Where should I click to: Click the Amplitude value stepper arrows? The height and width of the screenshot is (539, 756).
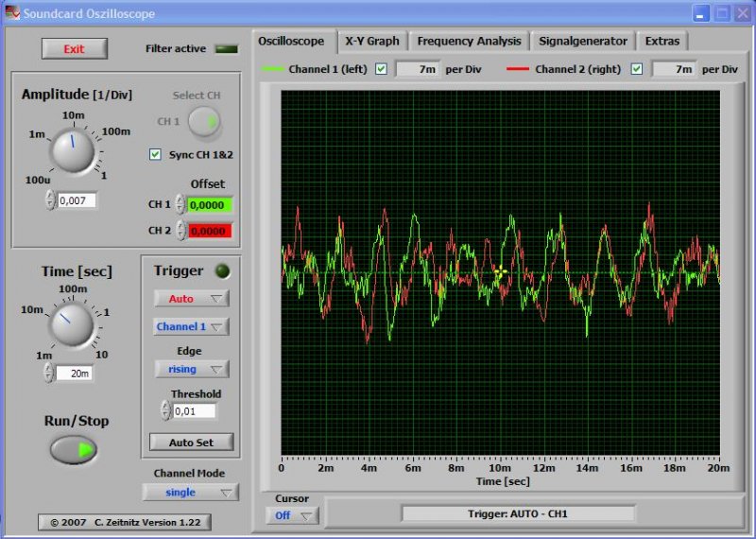(50, 200)
